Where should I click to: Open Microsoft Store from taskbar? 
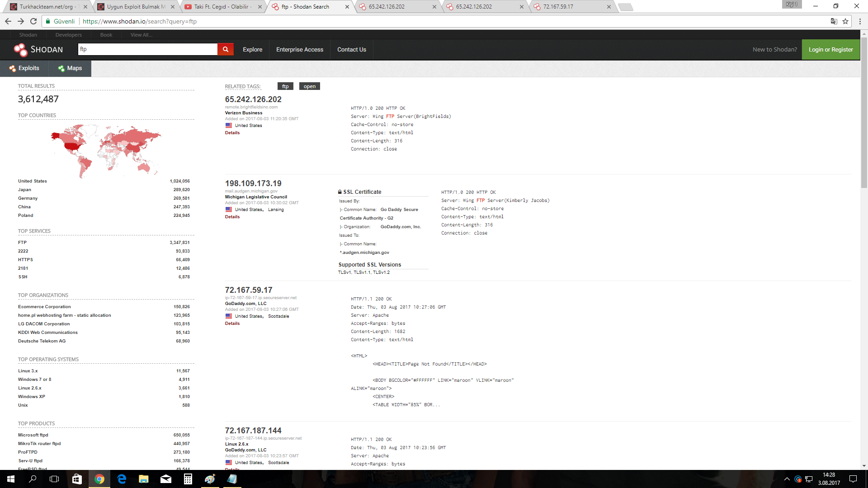point(77,479)
